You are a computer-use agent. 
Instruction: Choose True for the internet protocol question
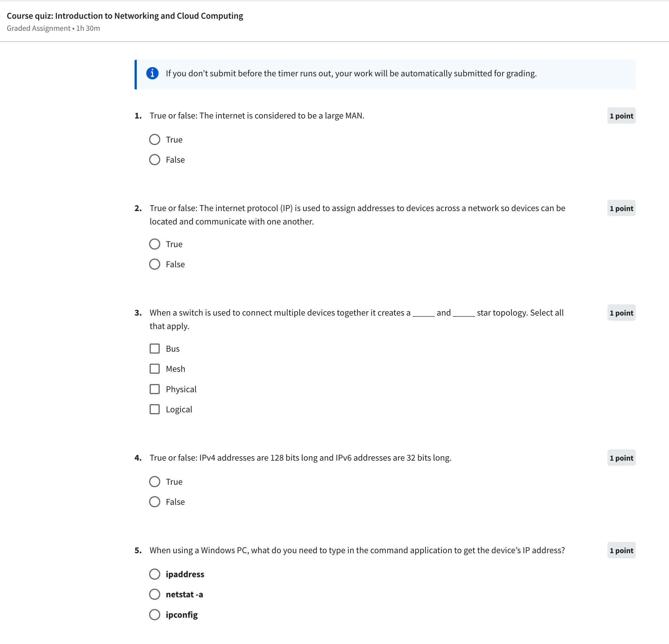pyautogui.click(x=155, y=244)
